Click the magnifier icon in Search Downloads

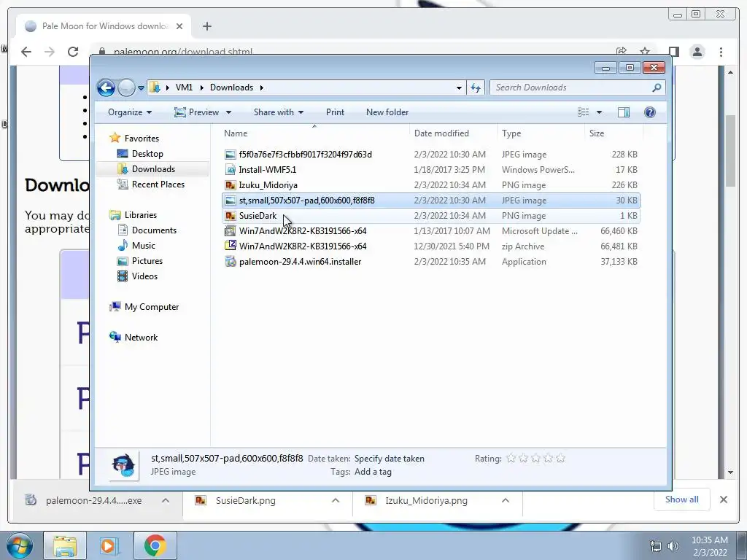657,87
